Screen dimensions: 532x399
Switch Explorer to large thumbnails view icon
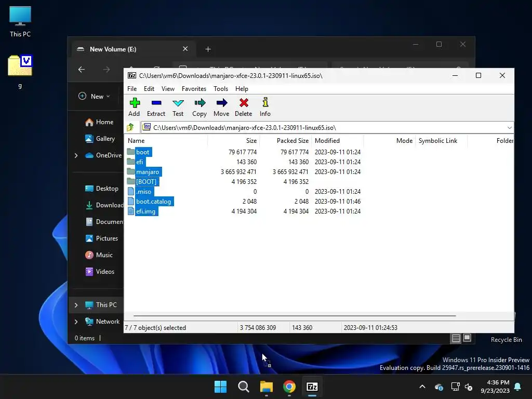tap(467, 338)
